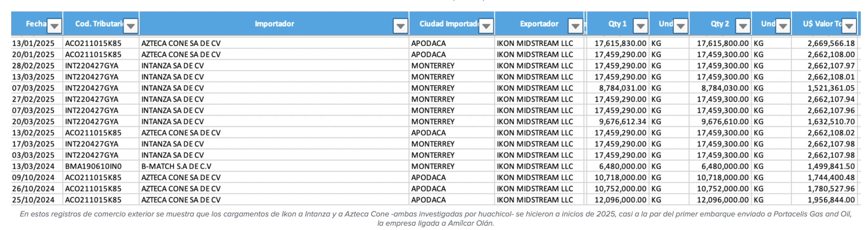Click the Exportador header label
The image size is (868, 230).
pos(539,24)
